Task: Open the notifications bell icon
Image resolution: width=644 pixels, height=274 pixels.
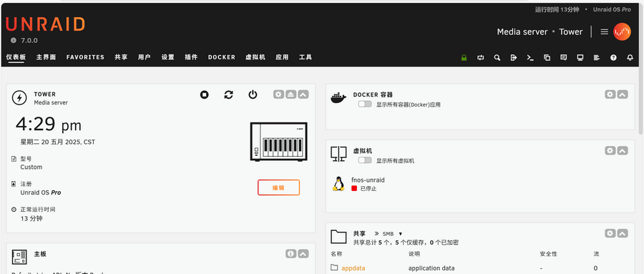Action: pyautogui.click(x=630, y=57)
